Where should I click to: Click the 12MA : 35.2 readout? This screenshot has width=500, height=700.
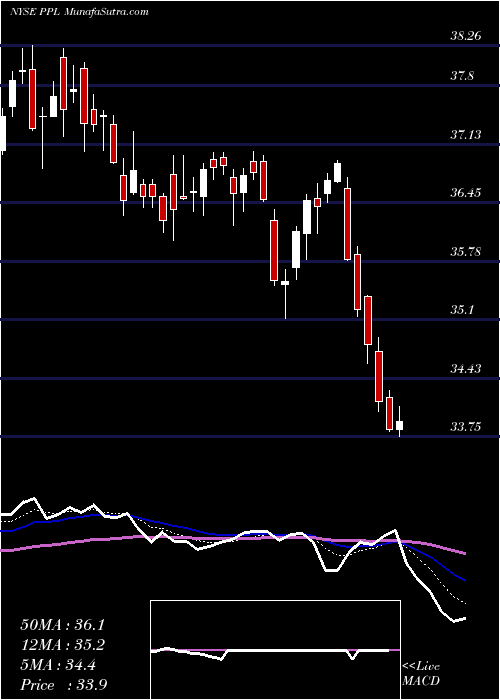click(x=62, y=645)
